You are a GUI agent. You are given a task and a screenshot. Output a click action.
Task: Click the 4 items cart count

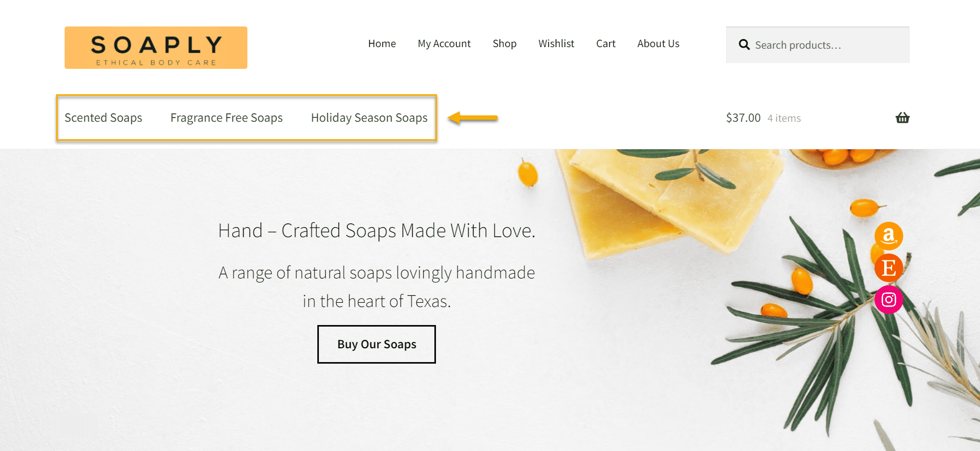784,119
